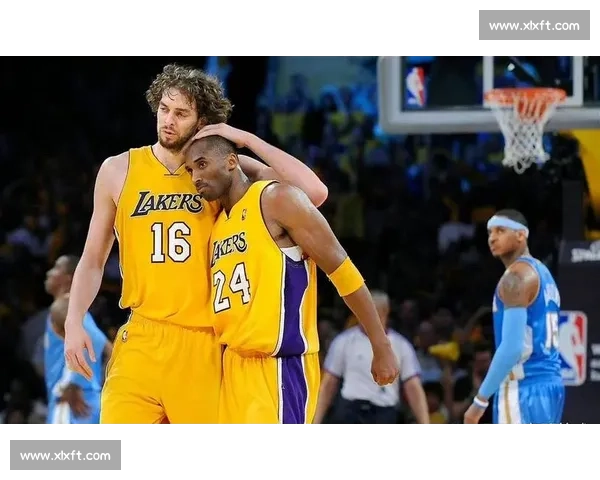Click the blue headband on right player

pyautogui.click(x=507, y=224)
